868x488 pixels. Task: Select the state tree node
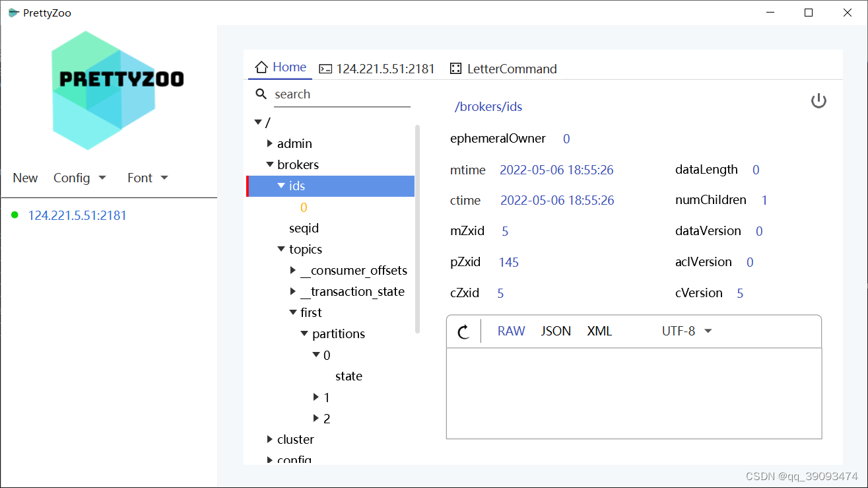(349, 376)
